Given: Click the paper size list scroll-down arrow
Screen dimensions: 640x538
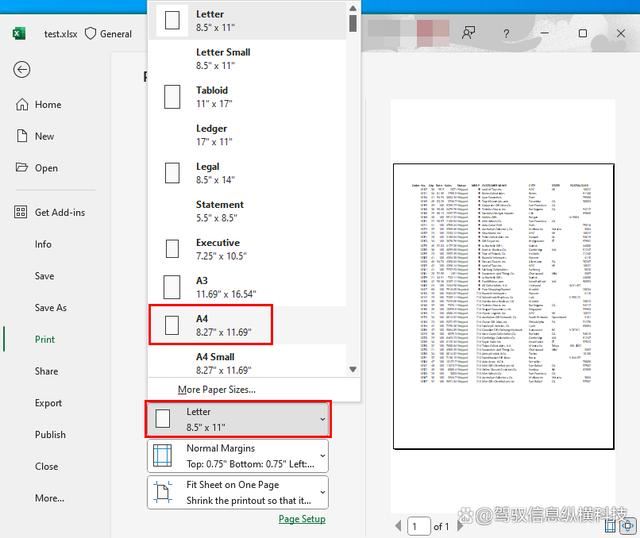Looking at the screenshot, I should pyautogui.click(x=353, y=369).
